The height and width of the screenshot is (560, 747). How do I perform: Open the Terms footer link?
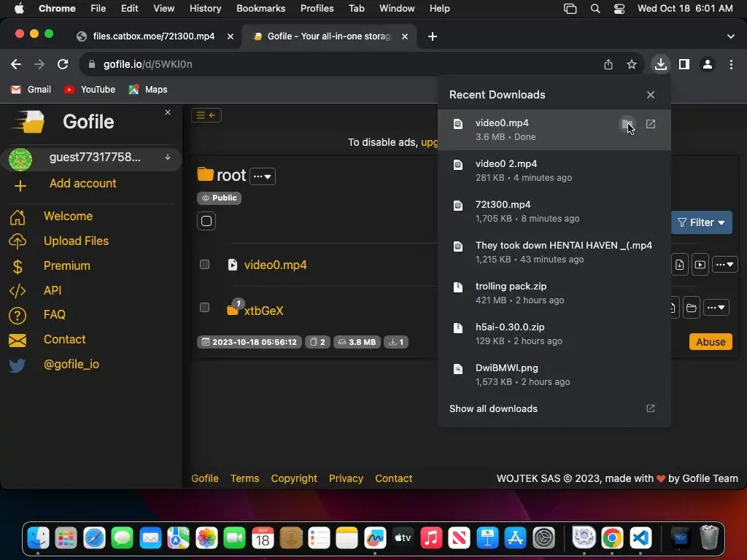coord(244,478)
